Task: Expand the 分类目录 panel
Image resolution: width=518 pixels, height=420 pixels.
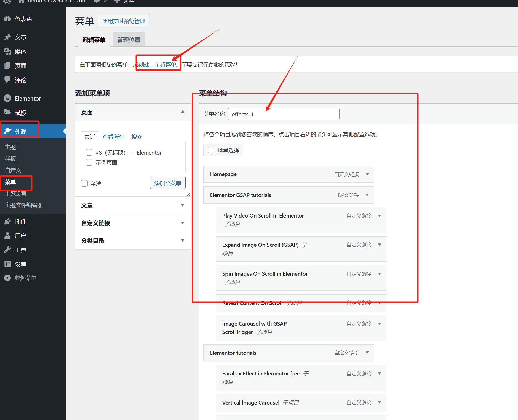Action: pyautogui.click(x=182, y=240)
